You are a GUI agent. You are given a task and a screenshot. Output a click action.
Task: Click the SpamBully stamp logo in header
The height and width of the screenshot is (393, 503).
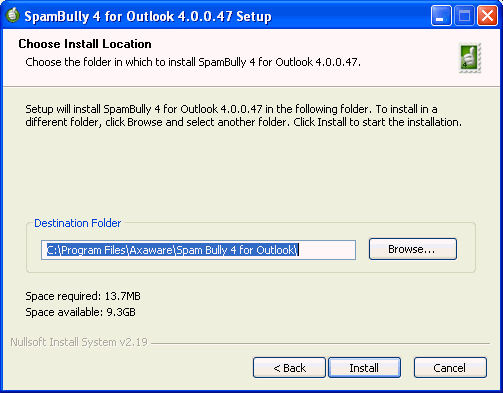point(470,58)
